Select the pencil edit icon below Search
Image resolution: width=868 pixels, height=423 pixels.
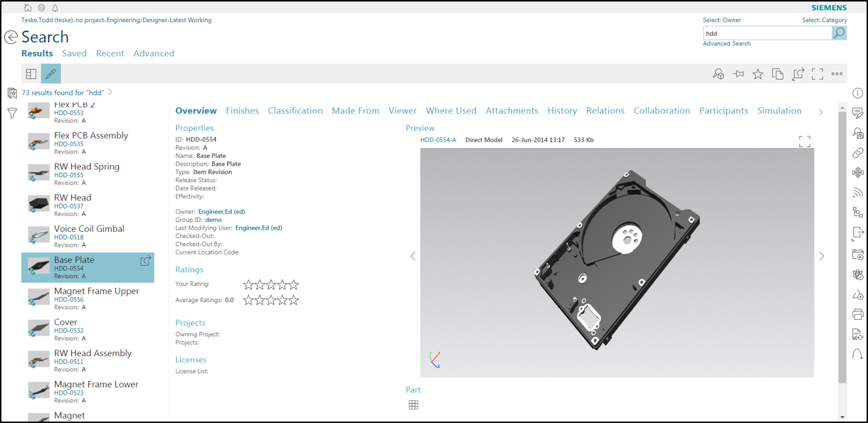click(x=50, y=73)
